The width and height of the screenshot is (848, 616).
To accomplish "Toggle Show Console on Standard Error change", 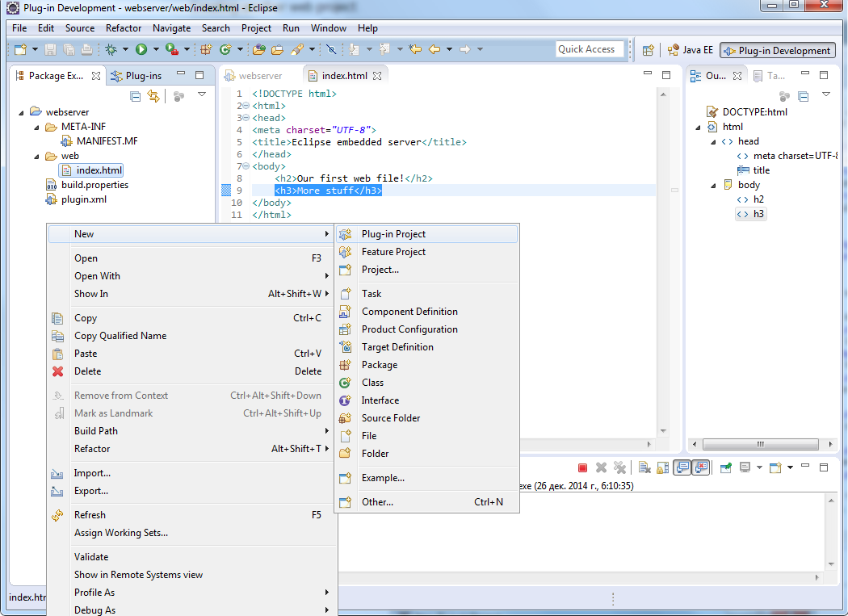I will (x=701, y=467).
